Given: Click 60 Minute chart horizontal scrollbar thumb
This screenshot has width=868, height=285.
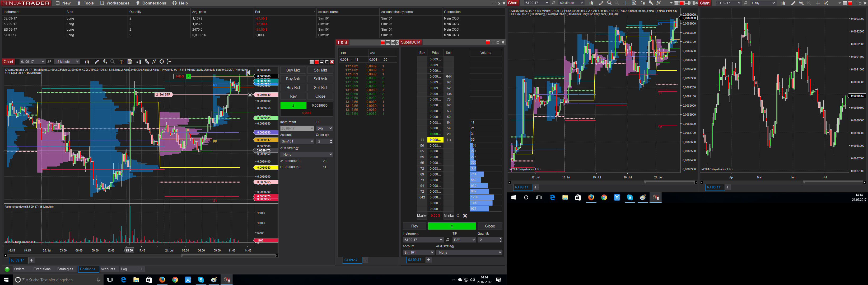Looking at the screenshot, I should pos(669,182).
